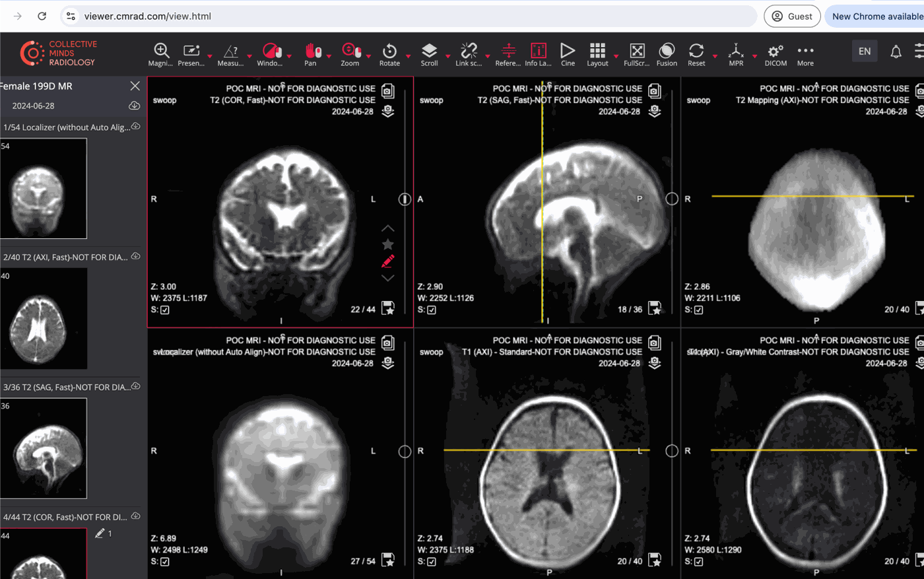Open DICOM settings icon
924x579 pixels.
tap(775, 54)
